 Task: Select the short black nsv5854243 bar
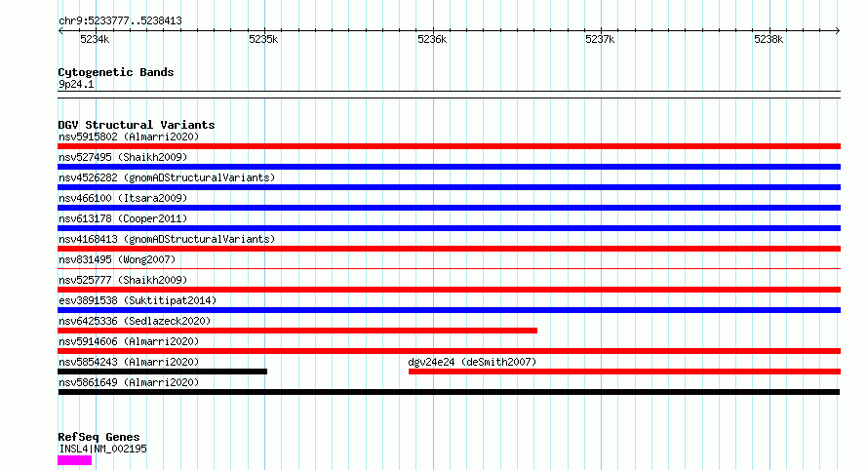[162, 372]
